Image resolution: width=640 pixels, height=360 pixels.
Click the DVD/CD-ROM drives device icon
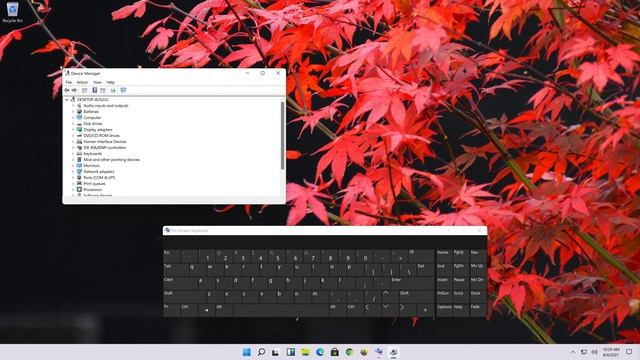pyautogui.click(x=79, y=136)
